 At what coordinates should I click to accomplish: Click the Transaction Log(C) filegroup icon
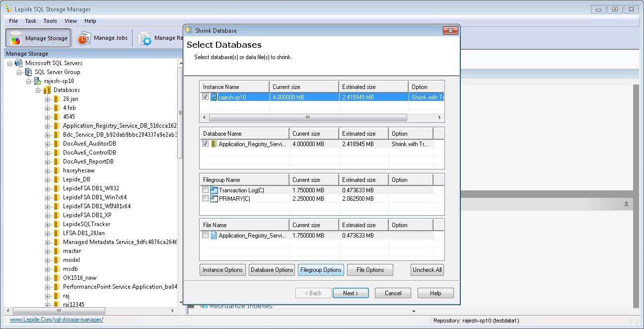point(214,190)
